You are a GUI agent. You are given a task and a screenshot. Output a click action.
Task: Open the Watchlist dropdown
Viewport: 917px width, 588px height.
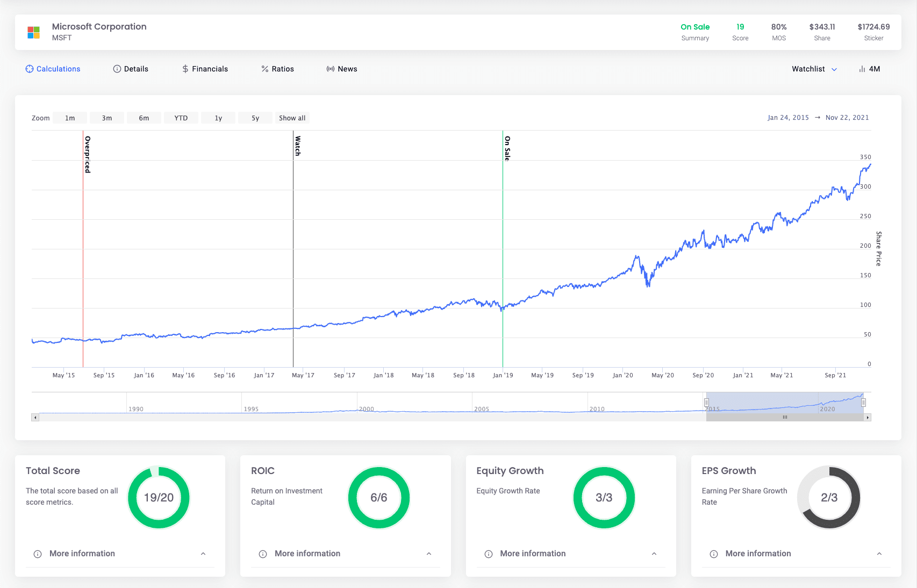tap(814, 69)
